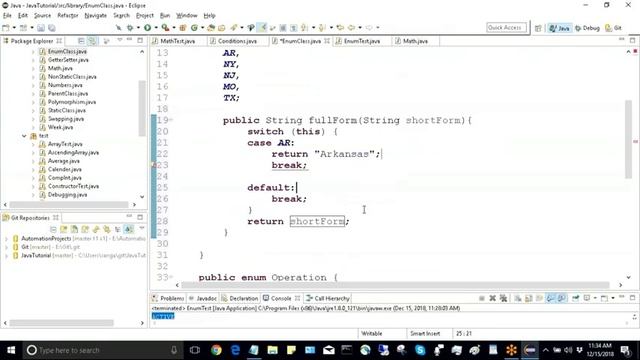This screenshot has width=640, height=360.
Task: Switch to Conditions.java editor tab
Action: point(233,41)
